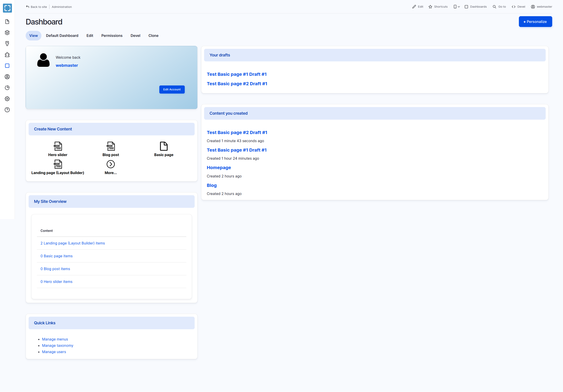Open the Help question mark icon
Viewport: 563px width, 392px height.
7,110
